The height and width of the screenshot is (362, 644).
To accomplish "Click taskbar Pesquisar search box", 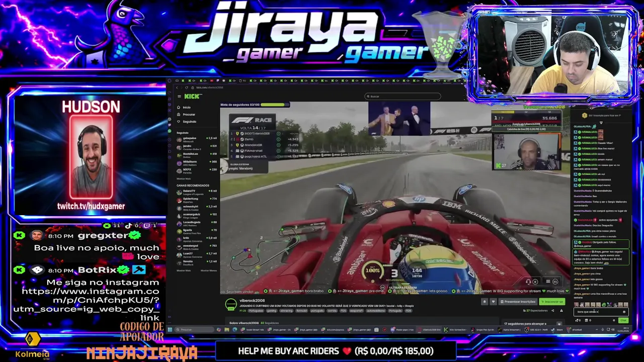I will click(194, 329).
